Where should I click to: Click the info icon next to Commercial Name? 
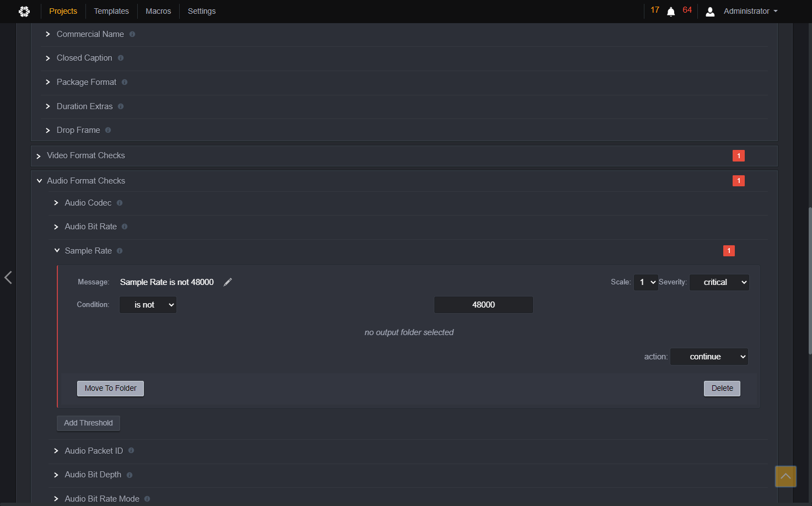132,34
